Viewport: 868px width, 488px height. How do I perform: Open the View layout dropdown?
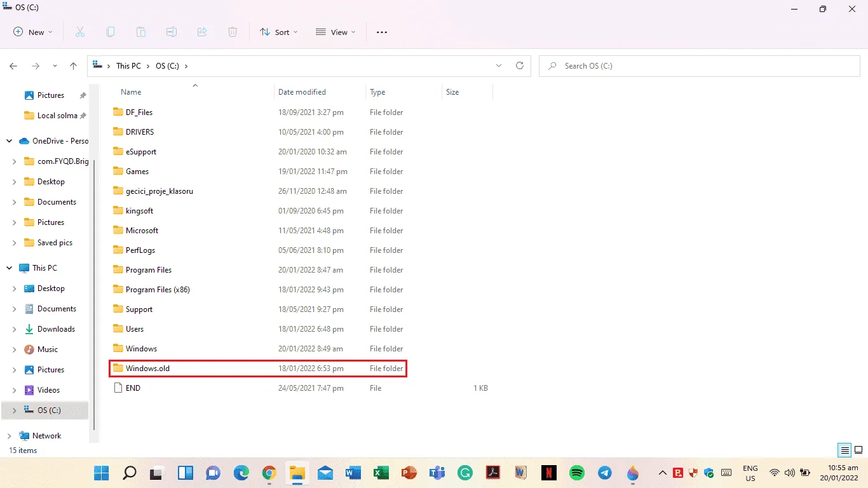point(336,32)
